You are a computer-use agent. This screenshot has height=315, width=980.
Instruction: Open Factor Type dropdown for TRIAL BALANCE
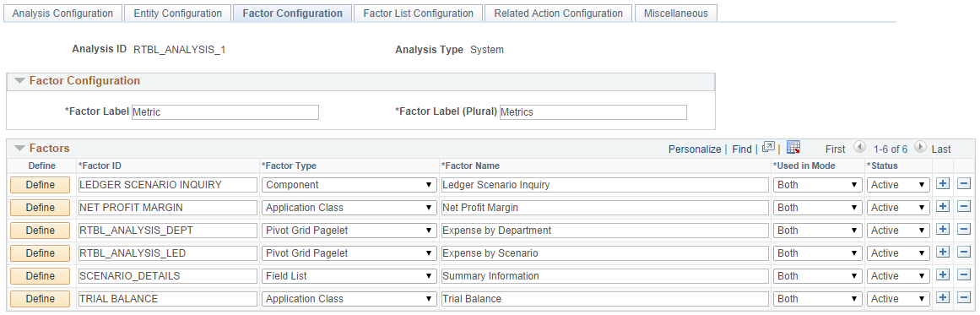(349, 299)
